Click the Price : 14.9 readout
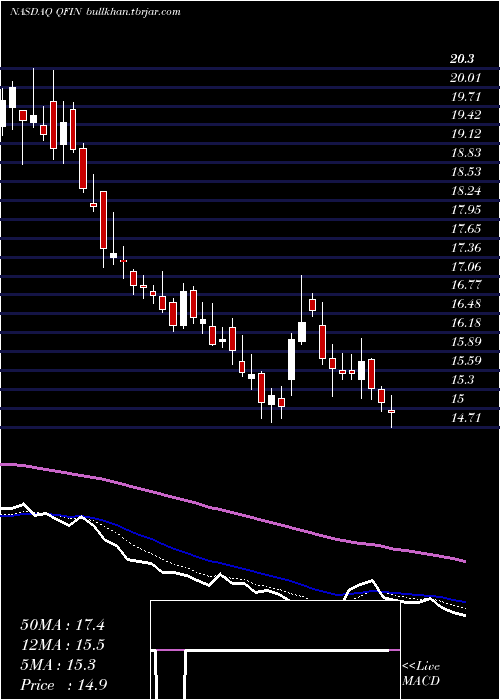 (63, 685)
